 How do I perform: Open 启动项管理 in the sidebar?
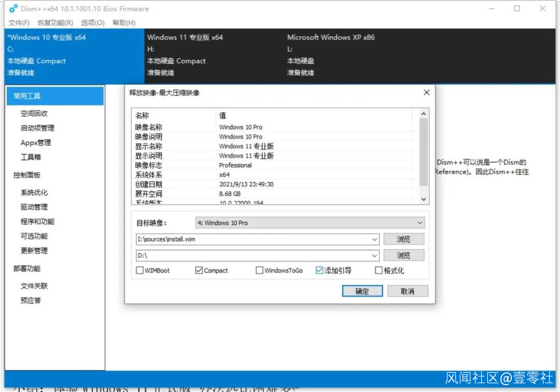[37, 128]
